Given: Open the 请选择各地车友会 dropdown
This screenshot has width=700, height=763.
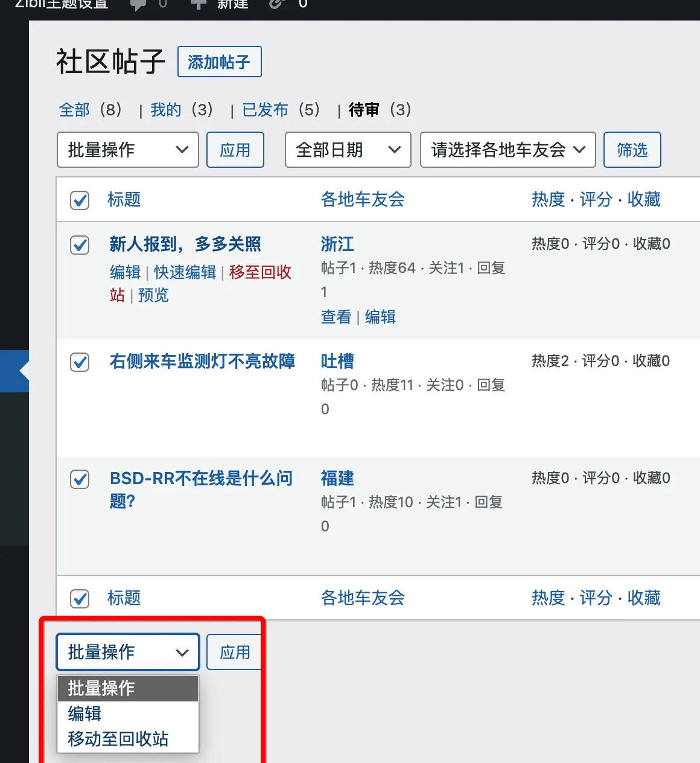Looking at the screenshot, I should coord(508,150).
